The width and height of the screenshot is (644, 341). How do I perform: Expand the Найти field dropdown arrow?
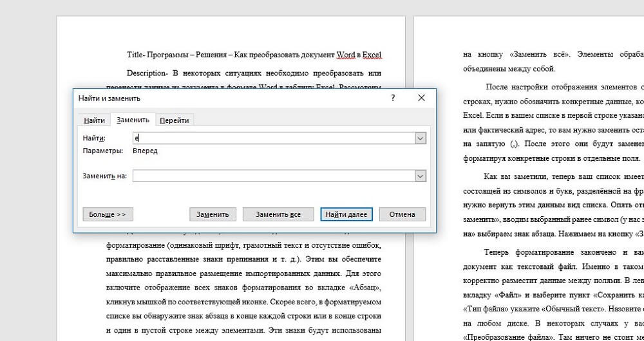click(x=420, y=138)
